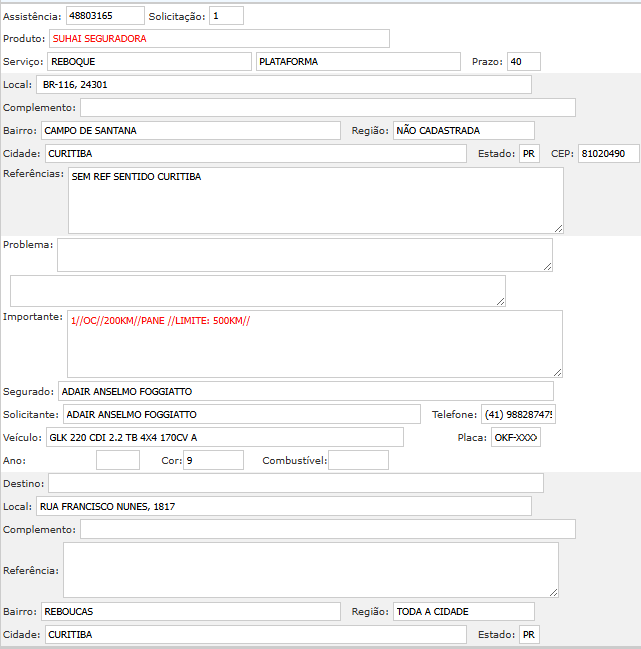641x649 pixels.
Task: Grab the Referências text area resize handle
Action: coord(558,228)
